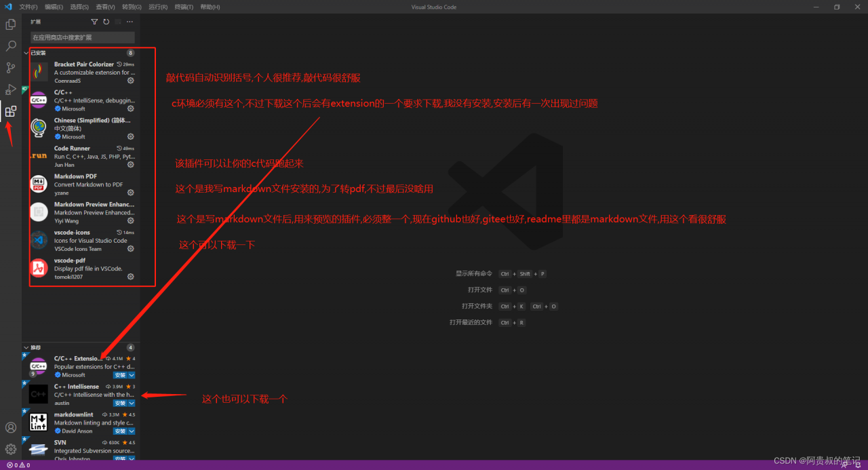The height and width of the screenshot is (470, 868).
Task: Click the manage gear for Code Runner
Action: (131, 164)
